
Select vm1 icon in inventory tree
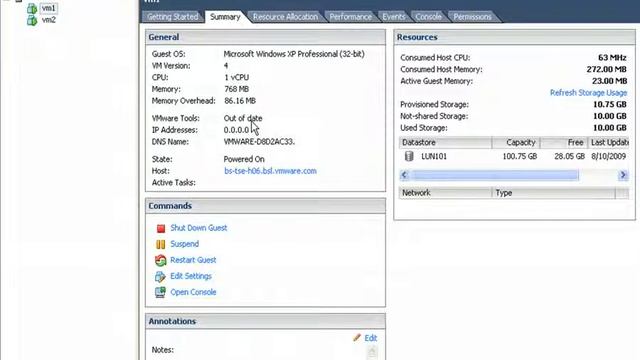click(32, 9)
